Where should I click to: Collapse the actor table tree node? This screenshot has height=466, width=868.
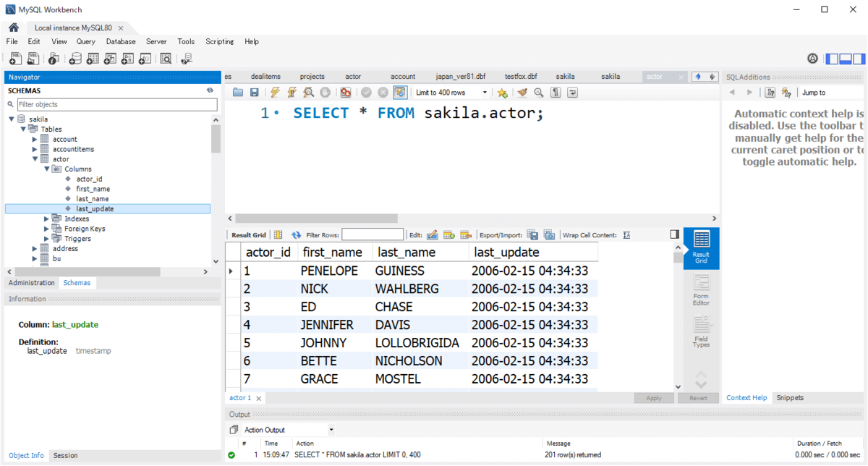[x=35, y=159]
